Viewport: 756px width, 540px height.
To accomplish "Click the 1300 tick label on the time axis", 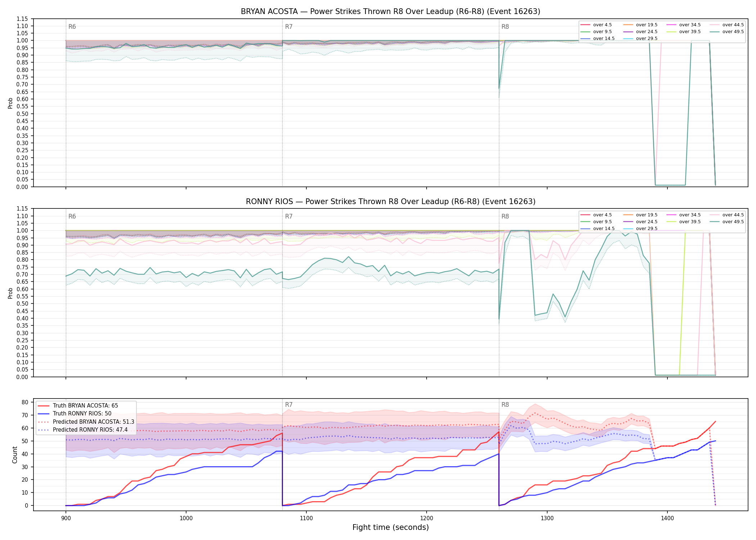I will click(547, 518).
